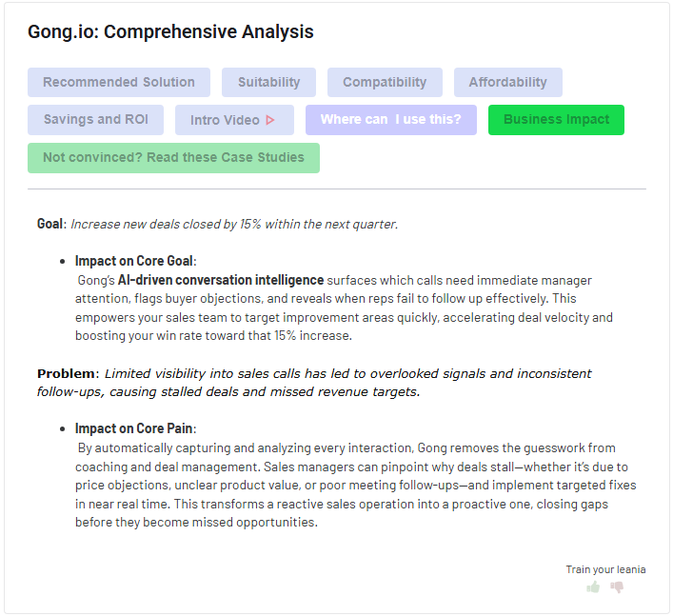This screenshot has width=673, height=616.
Task: Select the green Business Impact tab
Action: point(556,120)
